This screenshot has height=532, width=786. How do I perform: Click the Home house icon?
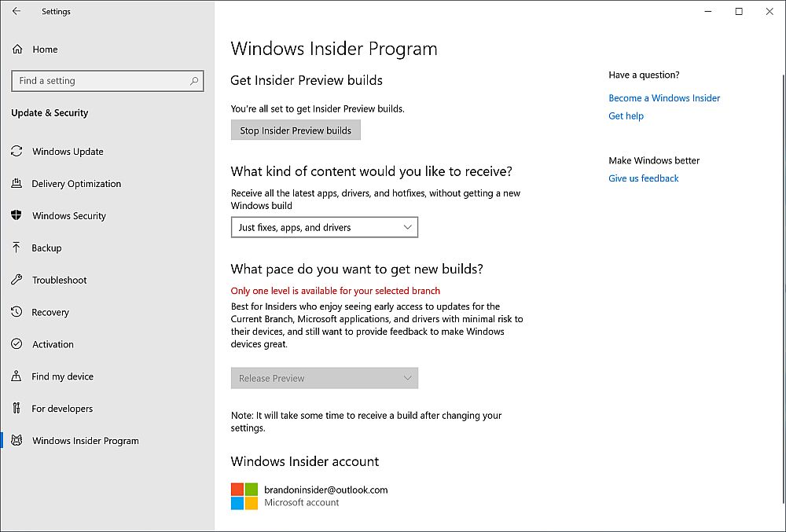[x=17, y=49]
